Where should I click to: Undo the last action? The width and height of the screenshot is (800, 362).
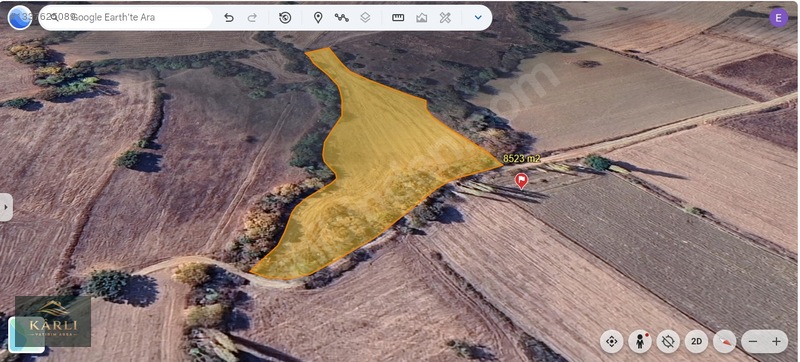click(x=229, y=18)
